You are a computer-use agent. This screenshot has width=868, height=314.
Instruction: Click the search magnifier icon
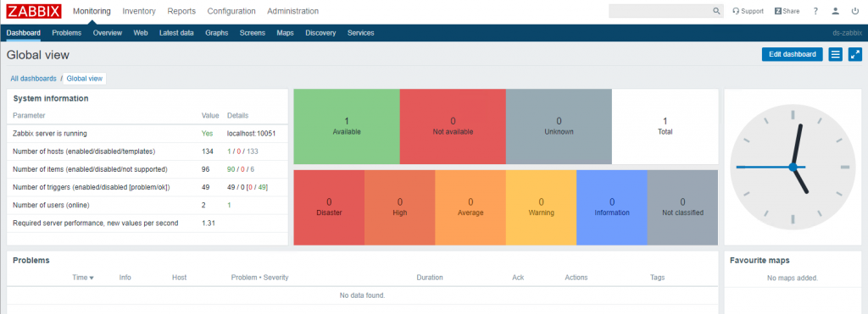point(716,11)
